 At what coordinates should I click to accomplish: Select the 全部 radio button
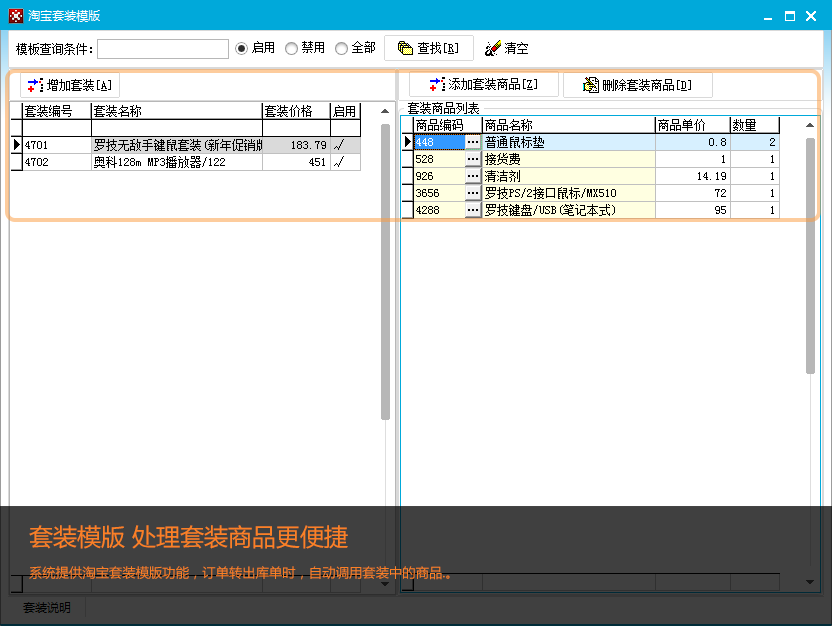tap(341, 49)
